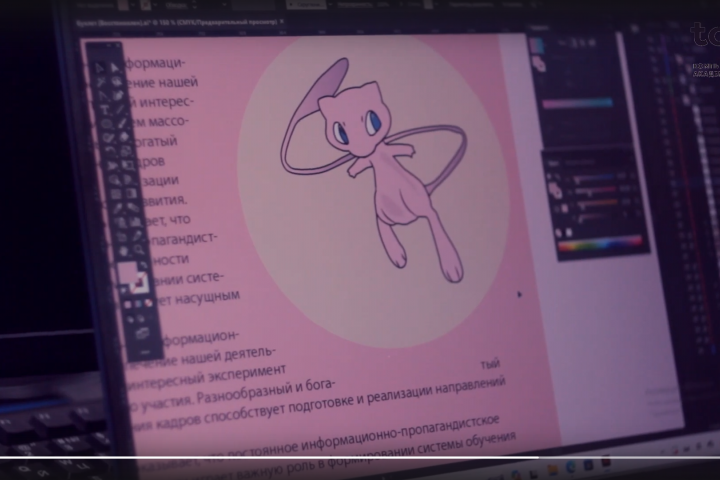The height and width of the screenshot is (480, 720).
Task: Click the Rotate tool
Action: 111,151
